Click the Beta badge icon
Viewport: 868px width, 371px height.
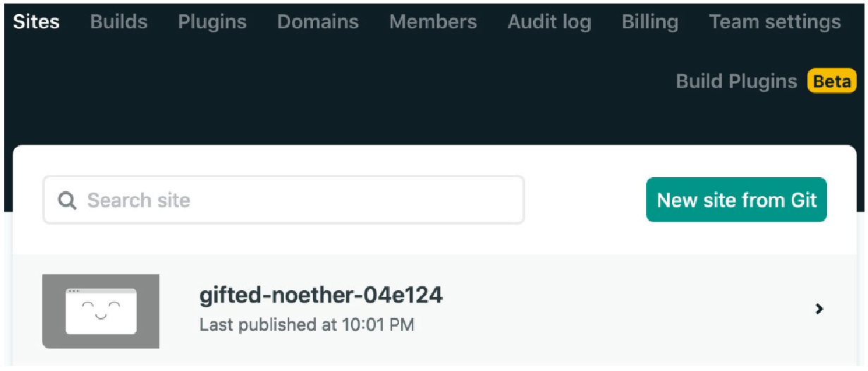[832, 82]
